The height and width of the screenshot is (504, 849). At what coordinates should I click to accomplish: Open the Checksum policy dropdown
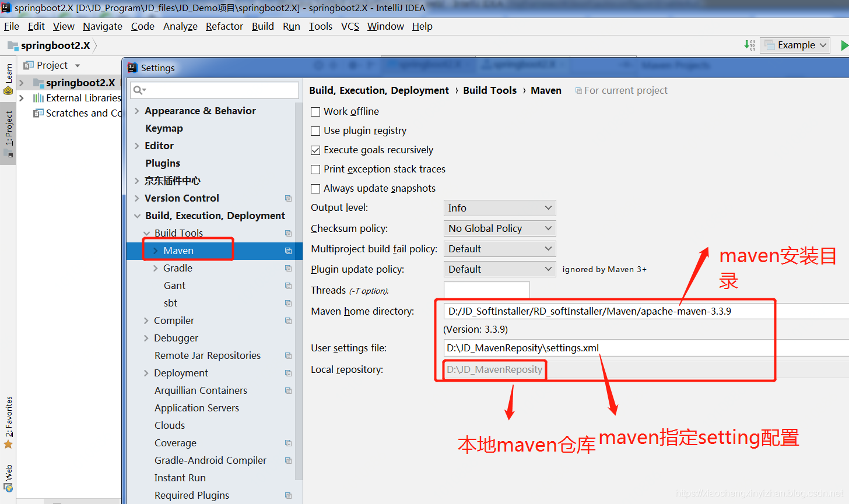(x=500, y=228)
